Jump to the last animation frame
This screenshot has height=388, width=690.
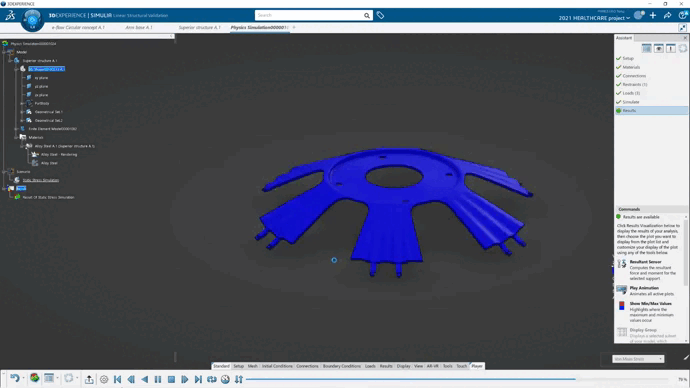point(198,379)
